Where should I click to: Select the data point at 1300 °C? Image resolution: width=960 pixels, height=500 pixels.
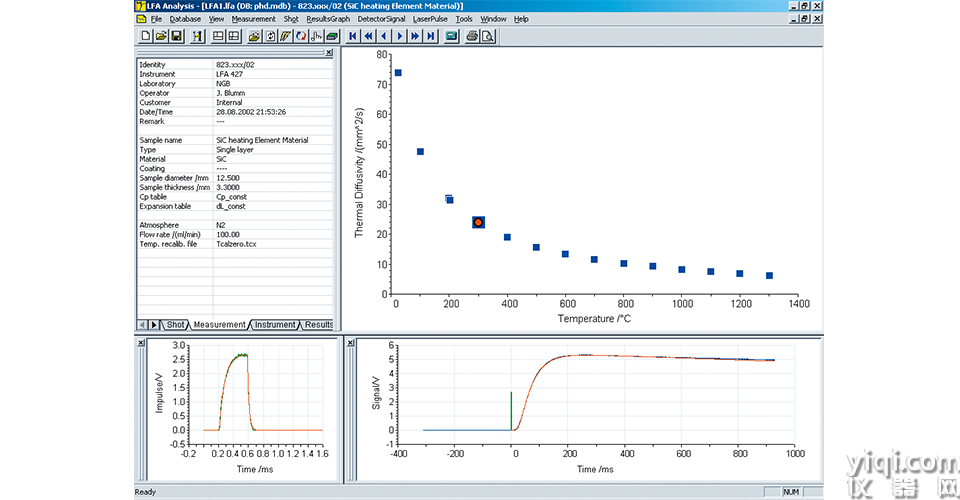(x=770, y=275)
